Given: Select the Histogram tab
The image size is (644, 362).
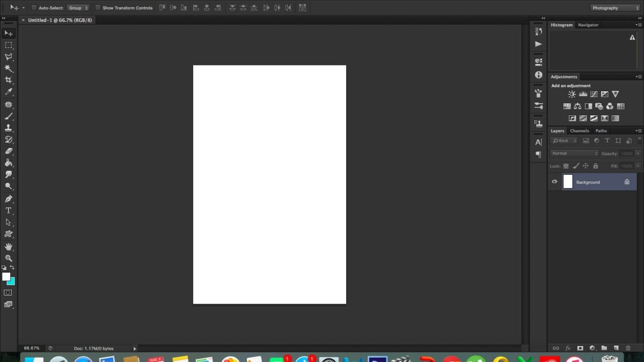Looking at the screenshot, I should pyautogui.click(x=562, y=25).
